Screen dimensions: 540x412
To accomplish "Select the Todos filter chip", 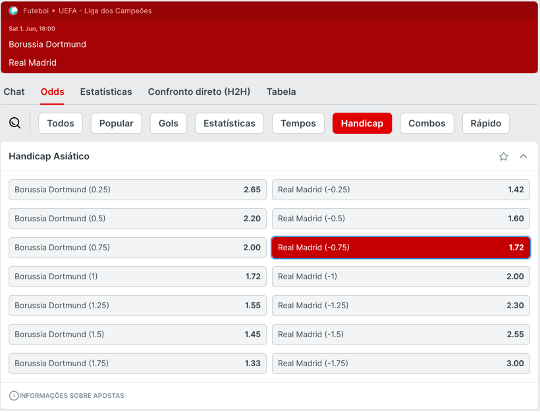I will click(x=61, y=123).
